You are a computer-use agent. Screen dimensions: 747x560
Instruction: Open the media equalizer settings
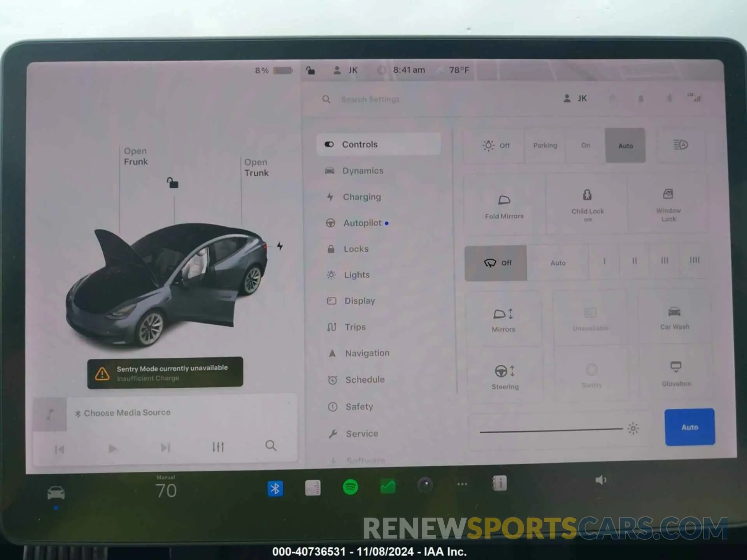pos(218,447)
